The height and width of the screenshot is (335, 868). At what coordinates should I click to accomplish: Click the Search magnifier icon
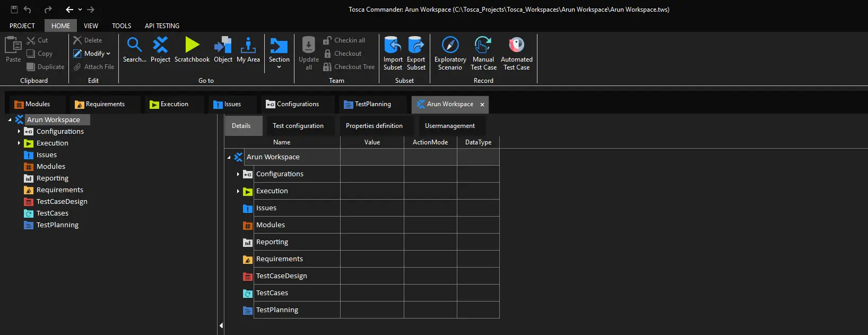pyautogui.click(x=134, y=46)
